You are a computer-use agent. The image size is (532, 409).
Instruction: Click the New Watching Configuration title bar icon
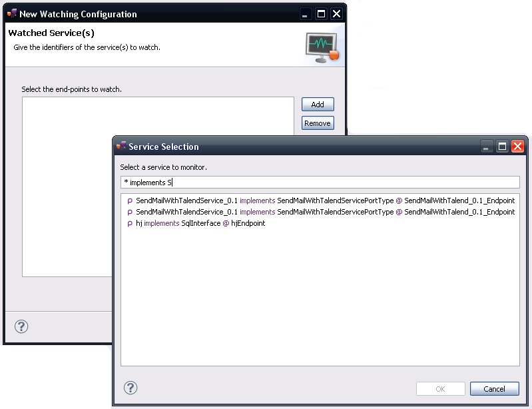[12, 14]
